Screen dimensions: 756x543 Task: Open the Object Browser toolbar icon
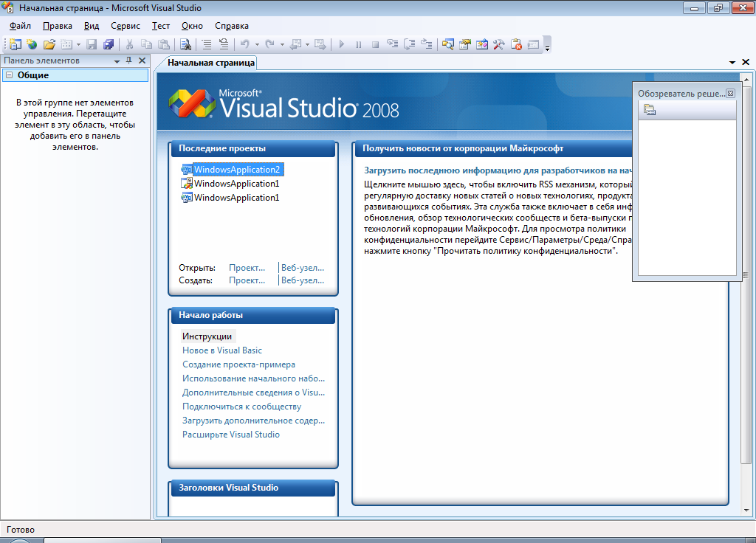click(482, 44)
